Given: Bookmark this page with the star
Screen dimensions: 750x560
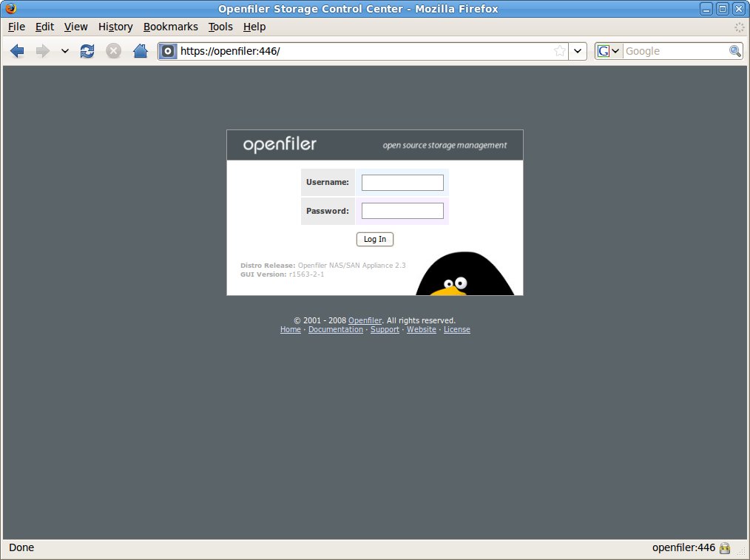Looking at the screenshot, I should click(560, 51).
